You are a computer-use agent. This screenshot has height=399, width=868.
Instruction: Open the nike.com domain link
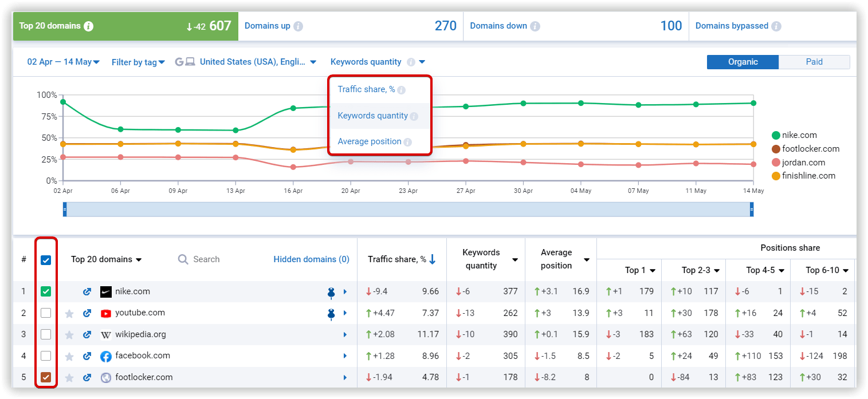[132, 291]
